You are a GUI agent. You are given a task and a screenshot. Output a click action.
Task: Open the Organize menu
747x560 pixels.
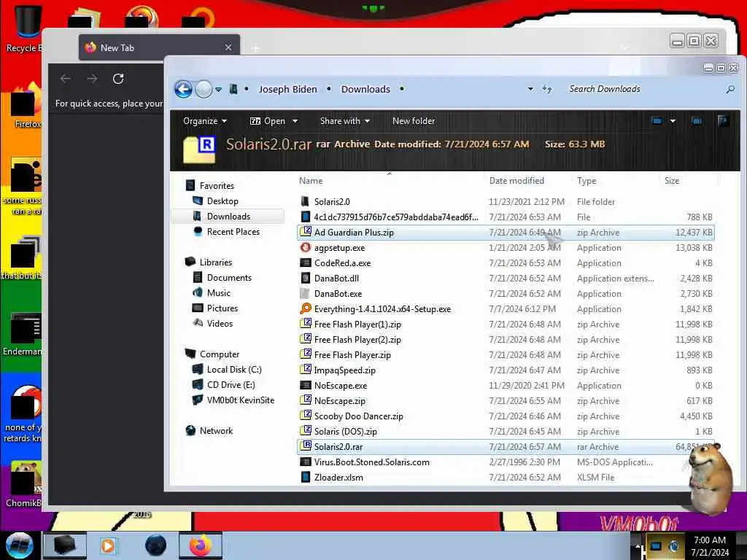click(205, 121)
